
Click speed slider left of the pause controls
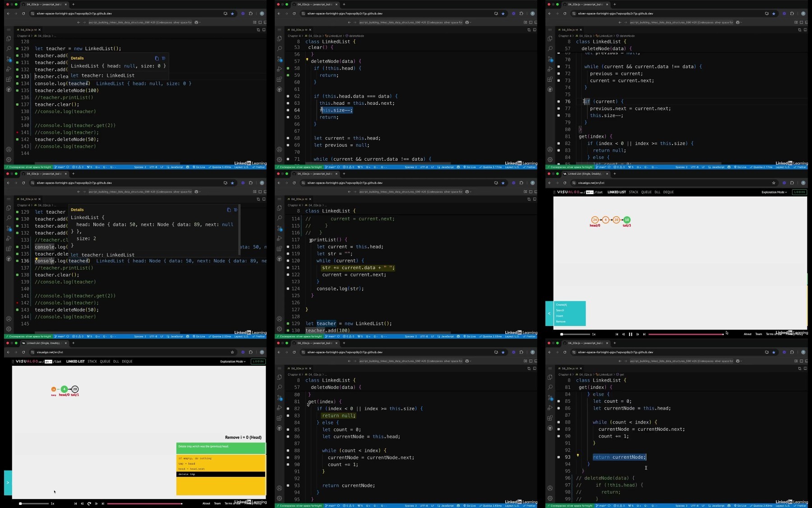575,334
